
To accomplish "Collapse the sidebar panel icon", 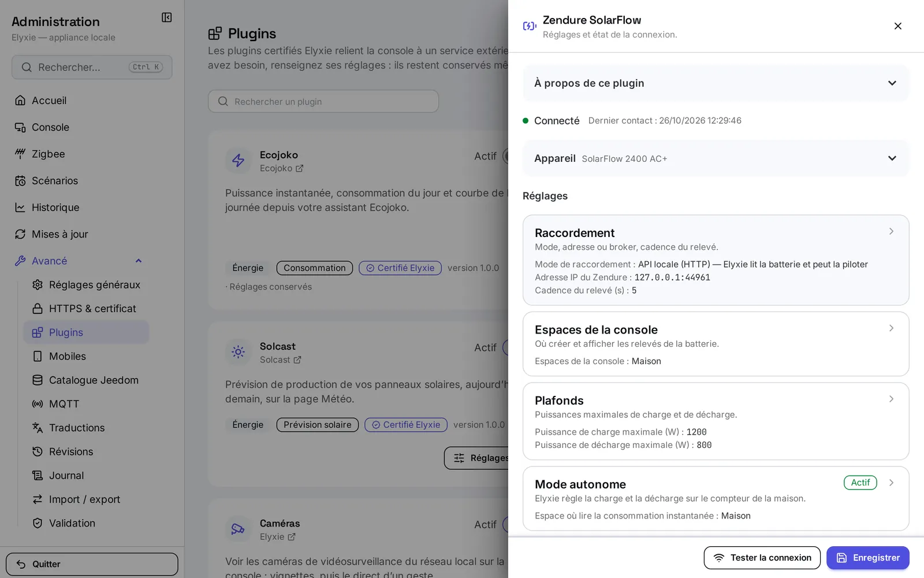I will (166, 17).
